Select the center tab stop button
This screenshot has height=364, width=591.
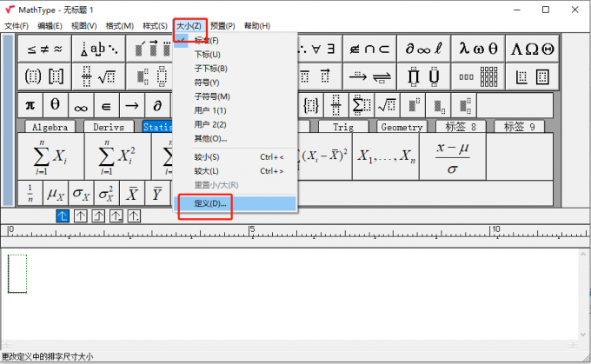[80, 216]
